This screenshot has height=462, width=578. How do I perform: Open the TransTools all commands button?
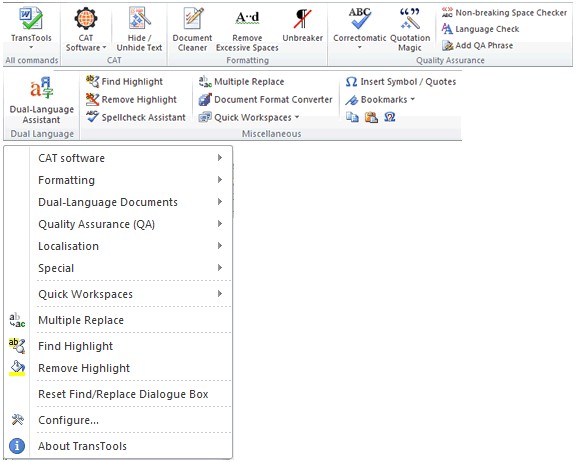tap(31, 28)
